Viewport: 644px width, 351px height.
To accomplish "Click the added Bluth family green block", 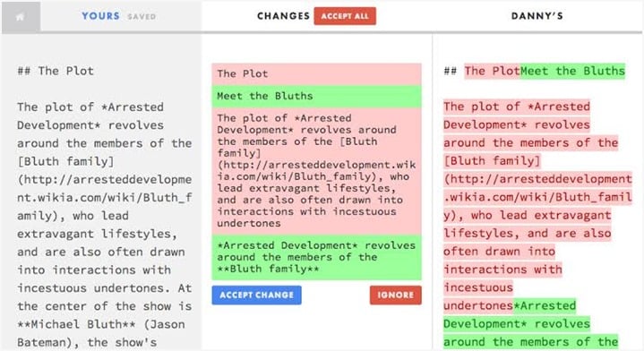I will [x=317, y=257].
